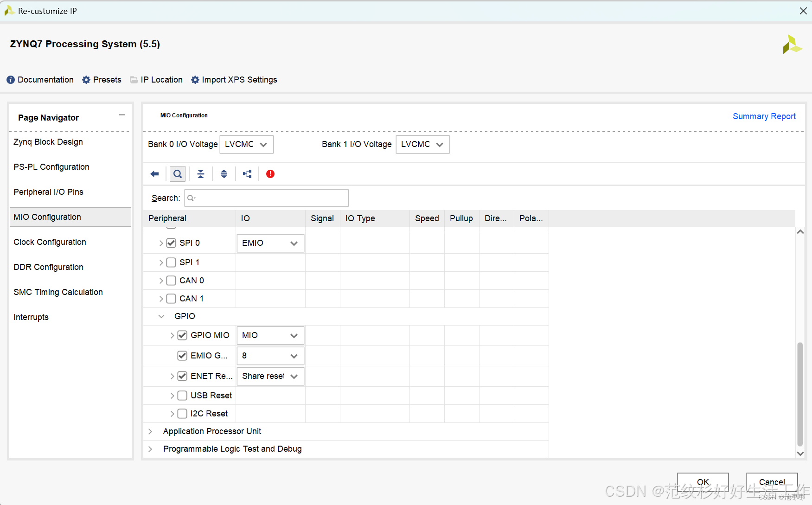Click the vertical scrollbar thumb
The image size is (812, 505).
[x=800, y=394]
